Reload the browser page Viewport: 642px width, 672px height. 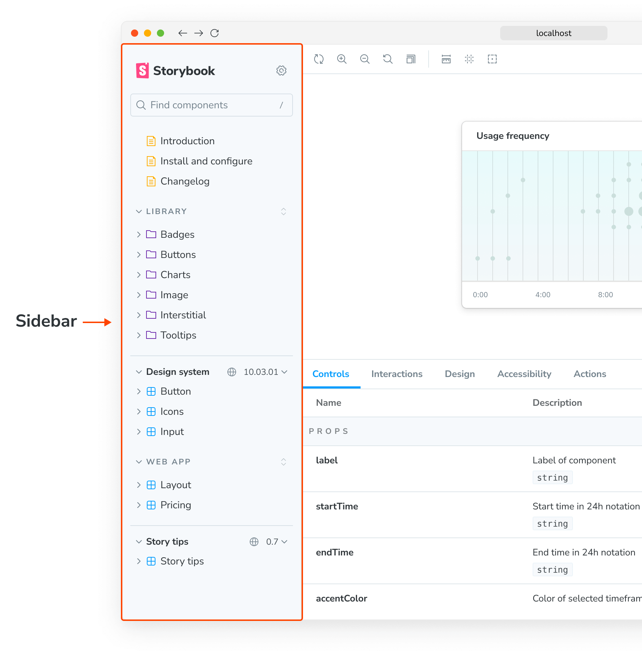(x=214, y=33)
